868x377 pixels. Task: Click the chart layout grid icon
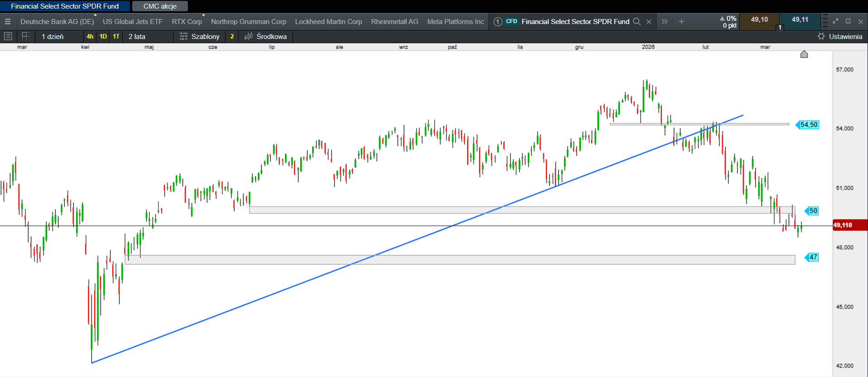(x=26, y=36)
